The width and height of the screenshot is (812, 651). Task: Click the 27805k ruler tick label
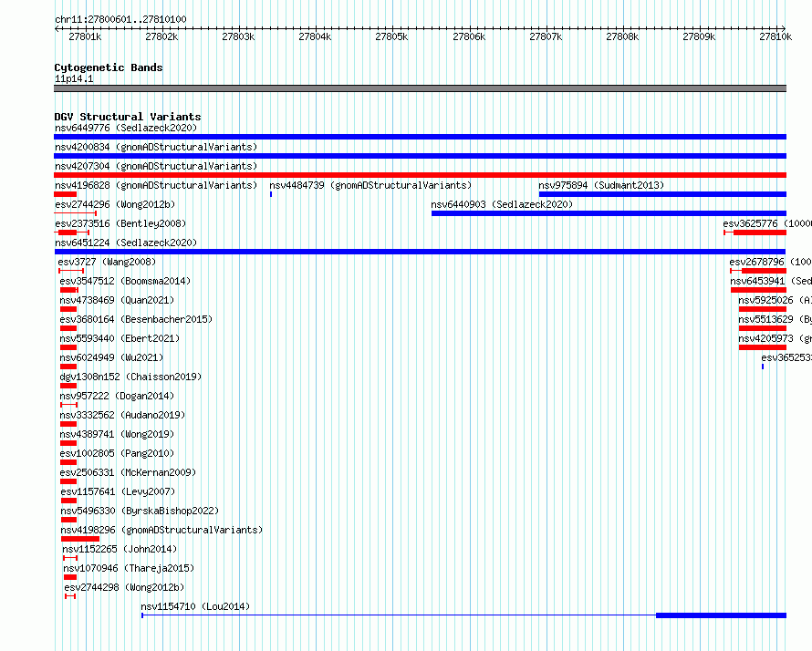(391, 36)
